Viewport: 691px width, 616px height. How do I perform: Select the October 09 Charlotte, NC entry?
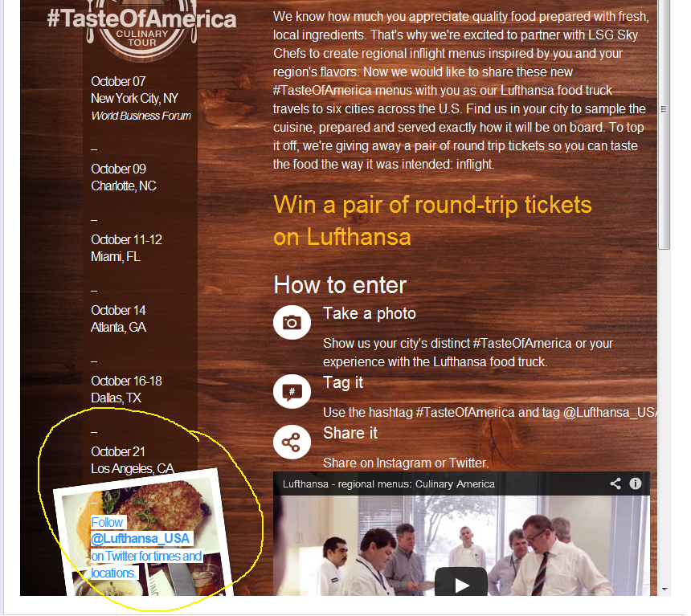pos(124,177)
